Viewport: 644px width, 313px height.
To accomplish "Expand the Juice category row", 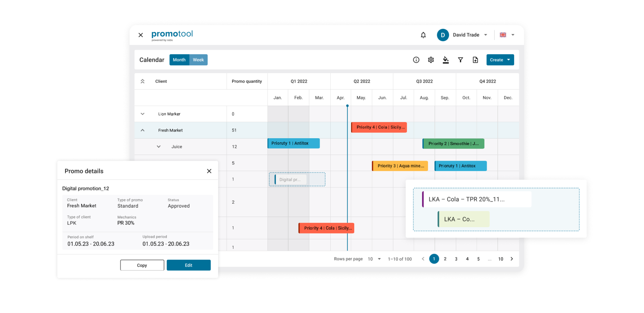I will point(159,147).
